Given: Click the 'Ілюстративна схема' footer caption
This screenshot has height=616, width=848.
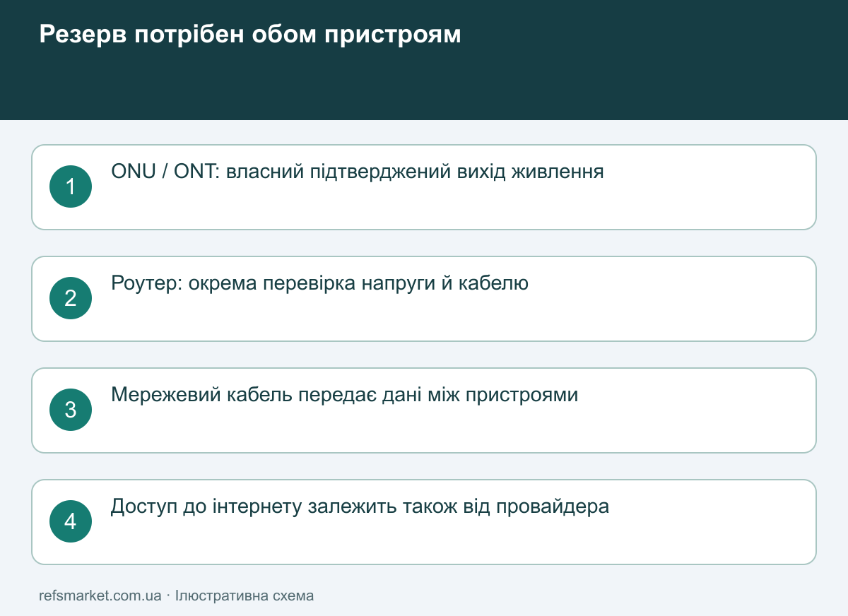Looking at the screenshot, I should click(245, 596).
